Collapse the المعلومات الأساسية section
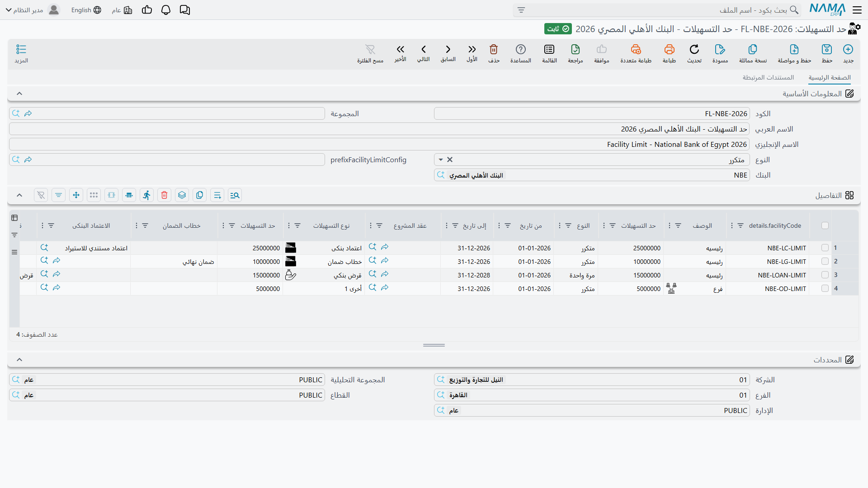This screenshot has width=868, height=488. [x=19, y=94]
